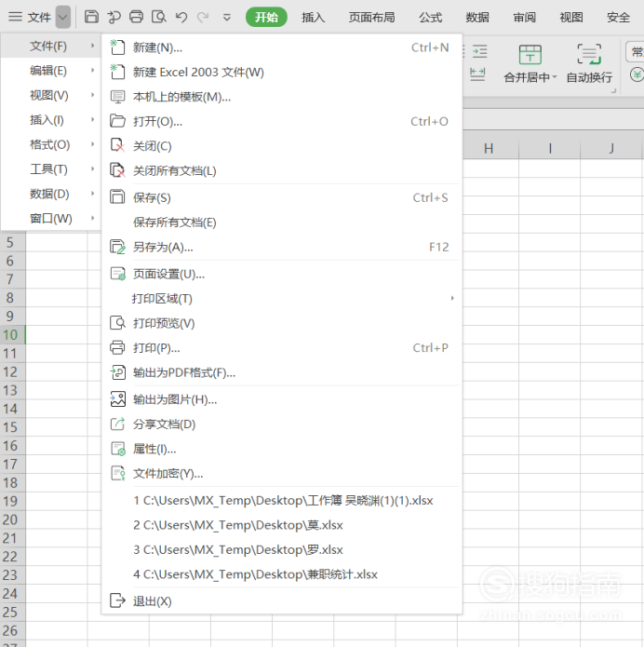Open the 数据 ribbon tab
Image resolution: width=644 pixels, height=647 pixels.
pos(477,17)
